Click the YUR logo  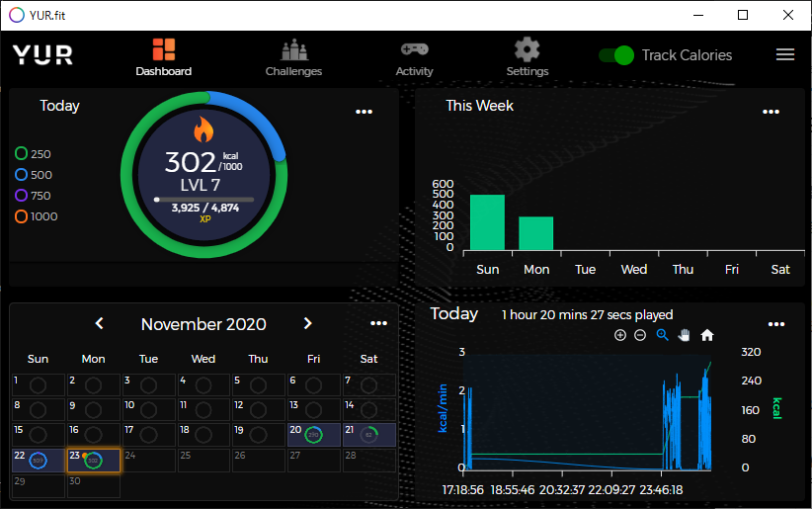(42, 54)
